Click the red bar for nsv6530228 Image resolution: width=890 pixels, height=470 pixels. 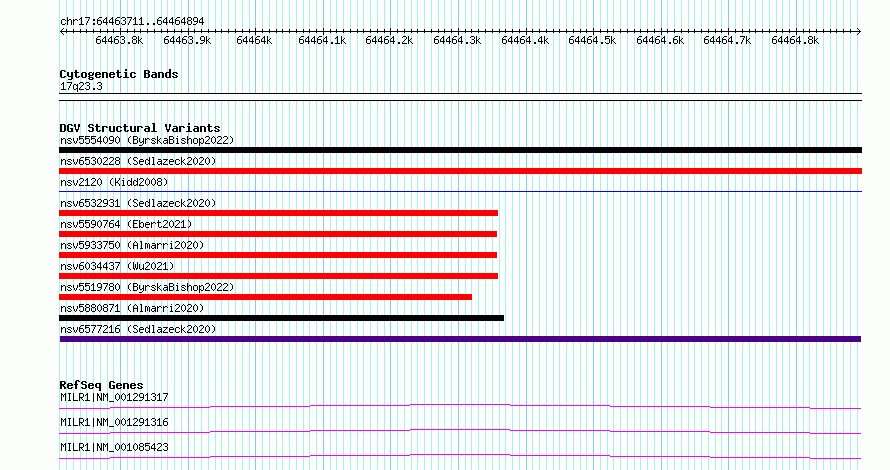point(460,171)
